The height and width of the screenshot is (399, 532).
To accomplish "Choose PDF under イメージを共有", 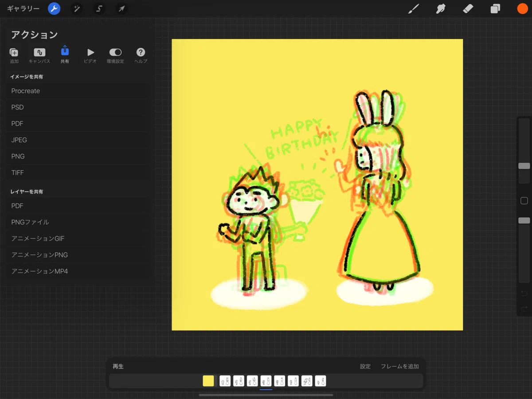I will [78, 124].
